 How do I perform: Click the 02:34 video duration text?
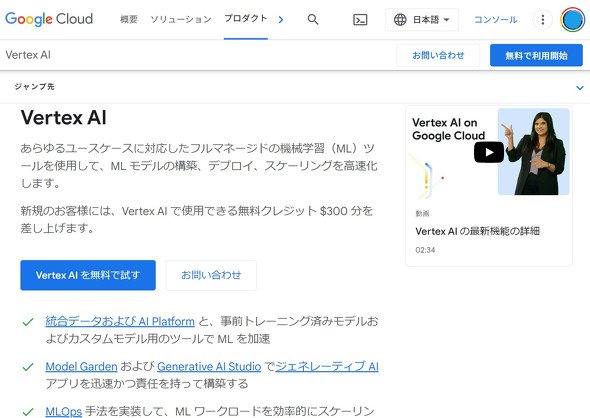pos(425,250)
